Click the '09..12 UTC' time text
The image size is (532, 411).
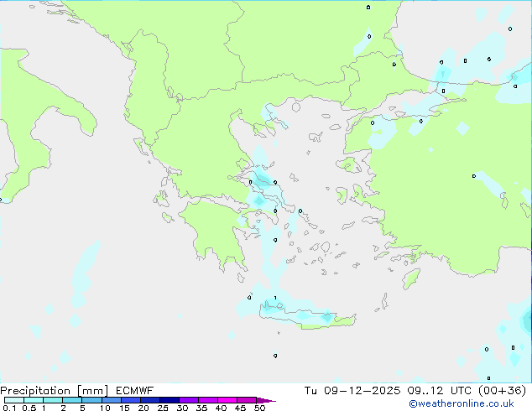coord(440,391)
